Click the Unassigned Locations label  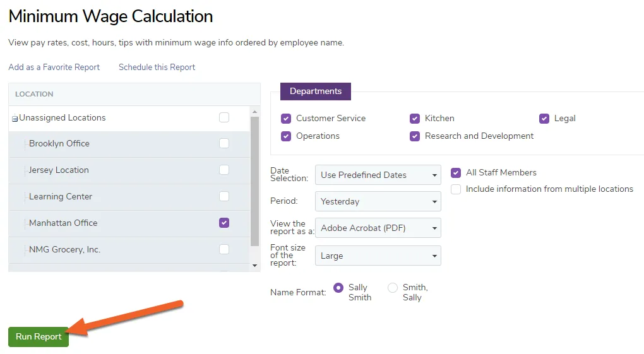(x=63, y=117)
